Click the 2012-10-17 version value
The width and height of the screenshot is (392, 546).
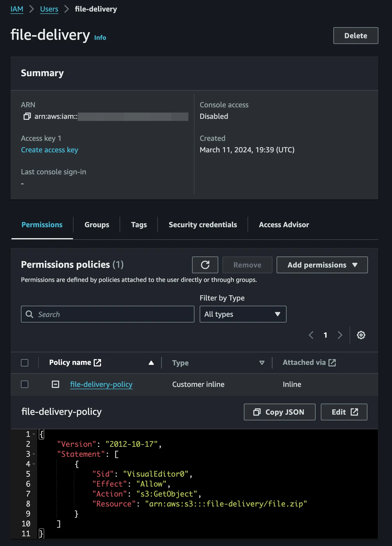(x=131, y=444)
